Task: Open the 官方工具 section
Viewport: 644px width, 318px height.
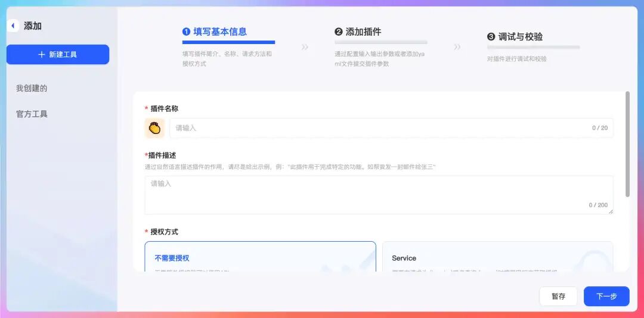Action: 32,114
